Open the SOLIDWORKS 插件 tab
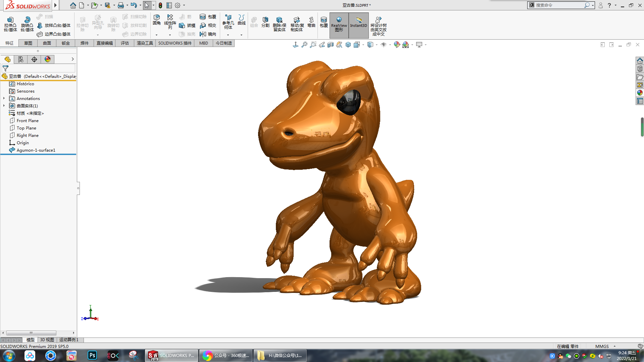Image resolution: width=644 pixels, height=362 pixels. click(175, 43)
